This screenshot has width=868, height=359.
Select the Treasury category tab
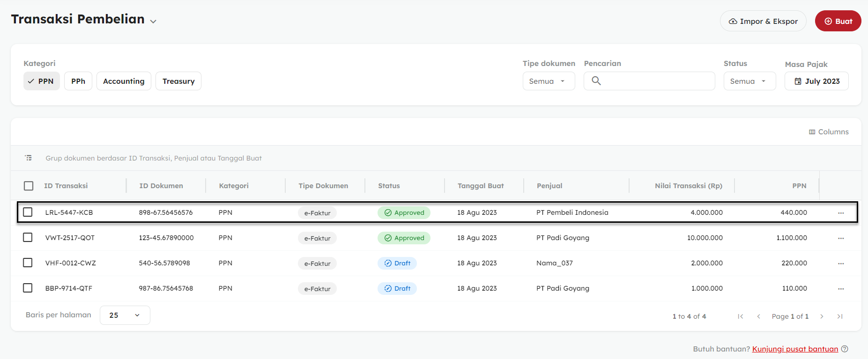point(178,81)
